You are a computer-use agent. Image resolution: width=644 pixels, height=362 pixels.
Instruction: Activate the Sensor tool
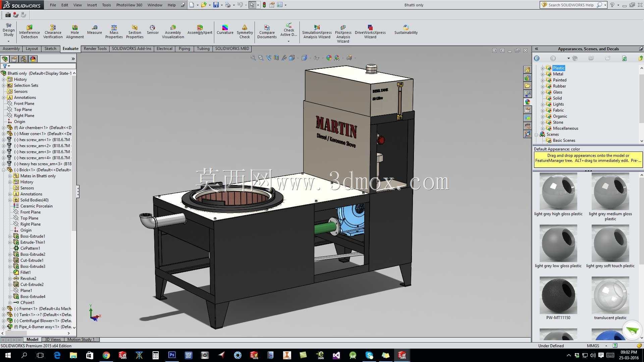tap(153, 30)
